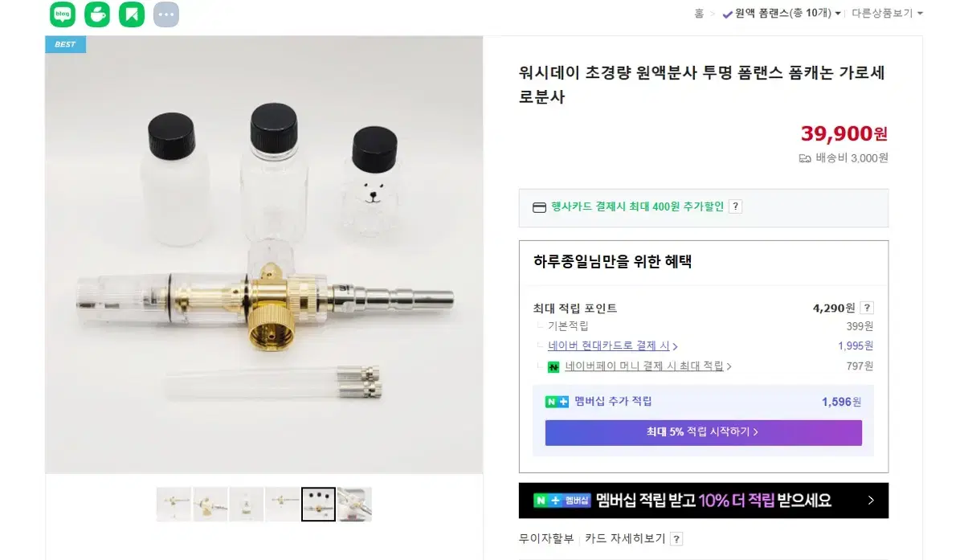
Task: Click help icon beside 카드 자세히보기
Action: coord(676,539)
